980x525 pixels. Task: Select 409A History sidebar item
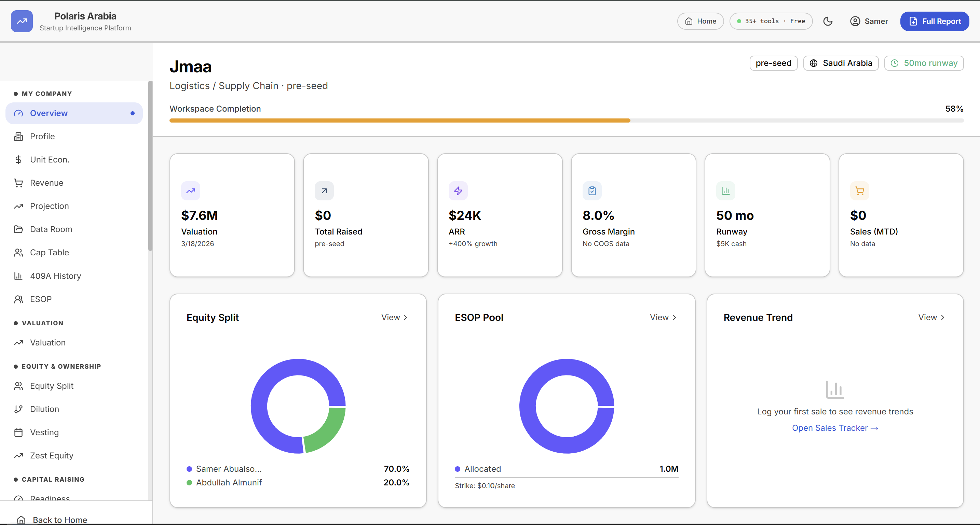coord(56,276)
